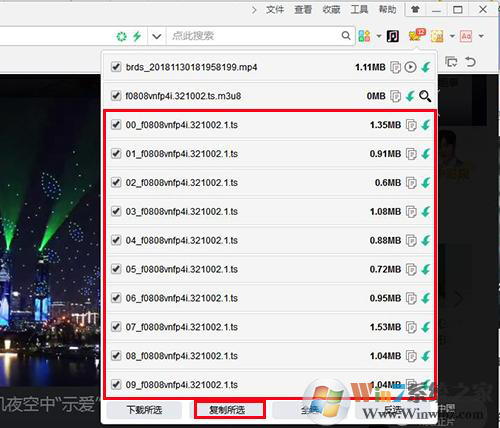This screenshot has height=428, width=500.
Task: Copy link icon for brds_20181130181958199.mp4
Action: click(x=395, y=67)
